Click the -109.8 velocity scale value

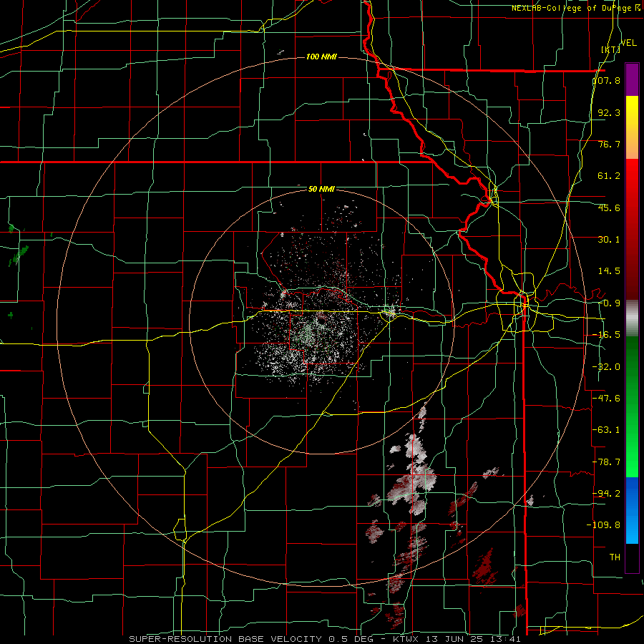click(x=604, y=525)
